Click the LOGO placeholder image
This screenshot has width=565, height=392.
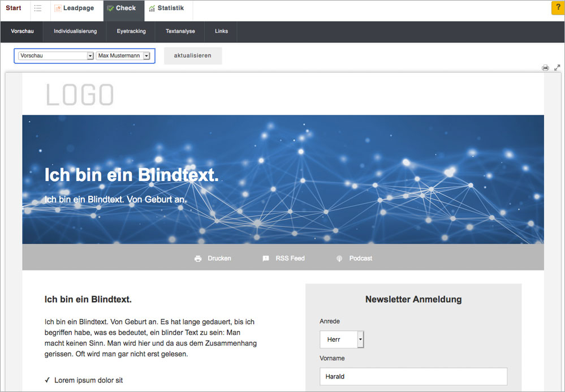tap(80, 95)
